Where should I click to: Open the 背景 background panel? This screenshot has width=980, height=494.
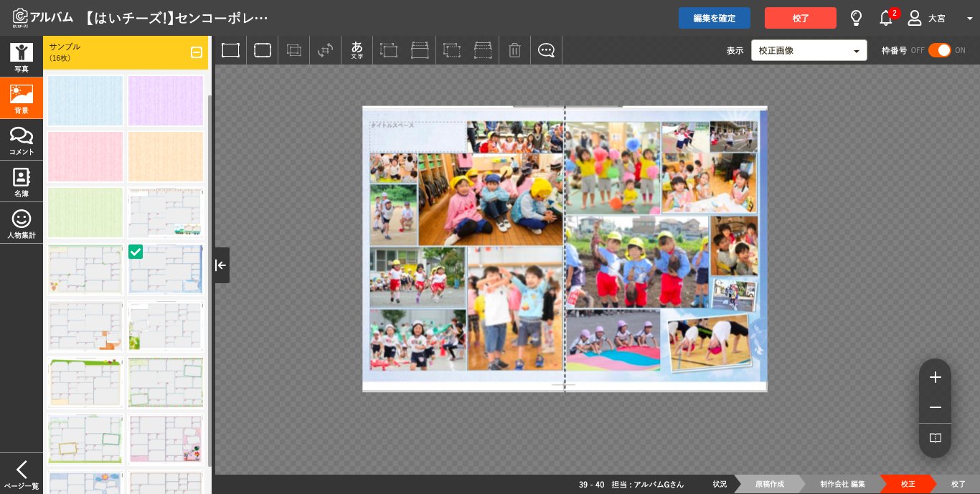tap(22, 98)
